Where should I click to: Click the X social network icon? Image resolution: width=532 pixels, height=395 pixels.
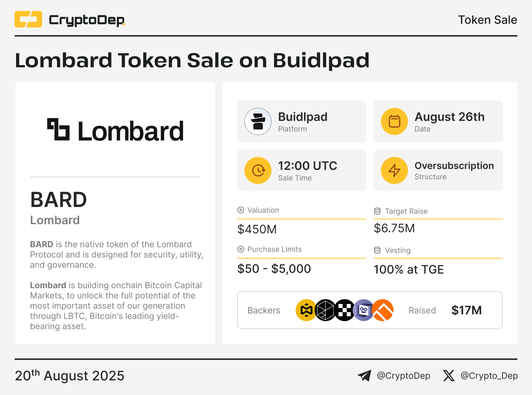(x=449, y=376)
